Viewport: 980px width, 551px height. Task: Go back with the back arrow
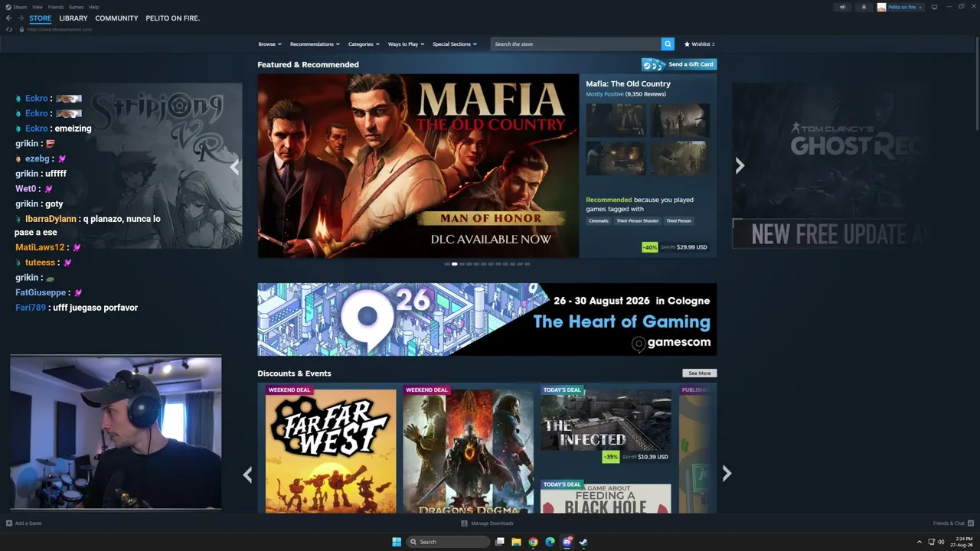(9, 18)
